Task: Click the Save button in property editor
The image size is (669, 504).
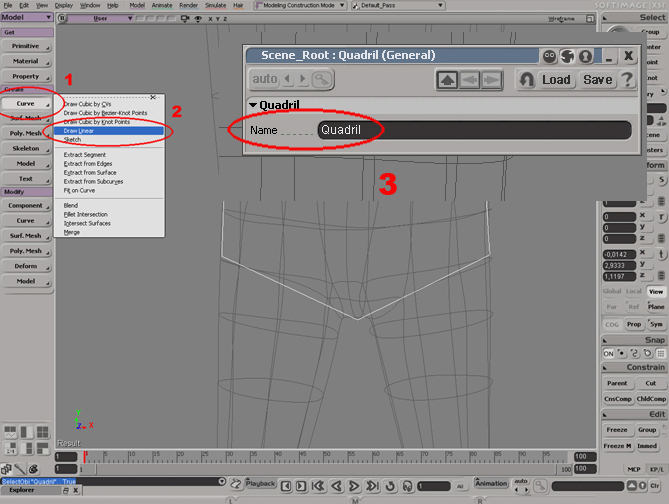Action: pos(597,80)
